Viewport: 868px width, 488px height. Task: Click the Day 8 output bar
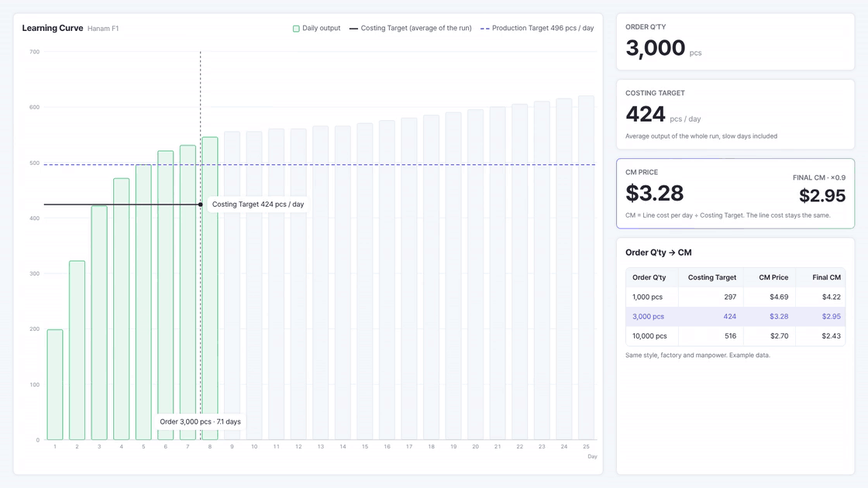(210, 288)
